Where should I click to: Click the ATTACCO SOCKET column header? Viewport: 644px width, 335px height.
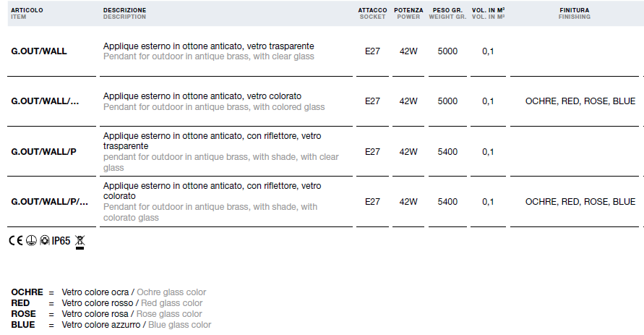(372, 13)
